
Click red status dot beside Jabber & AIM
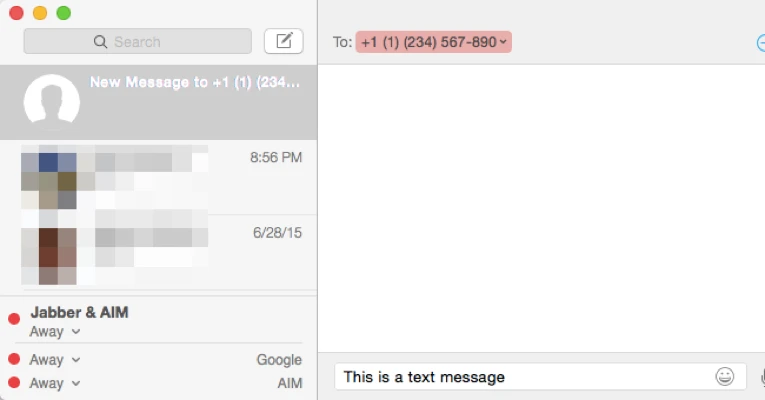coord(14,319)
